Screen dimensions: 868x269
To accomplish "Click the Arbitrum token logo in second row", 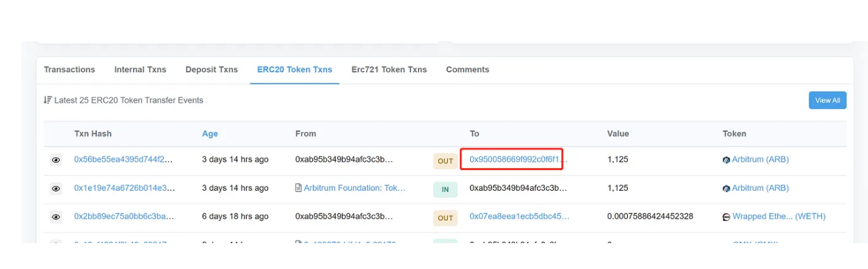I will click(727, 188).
